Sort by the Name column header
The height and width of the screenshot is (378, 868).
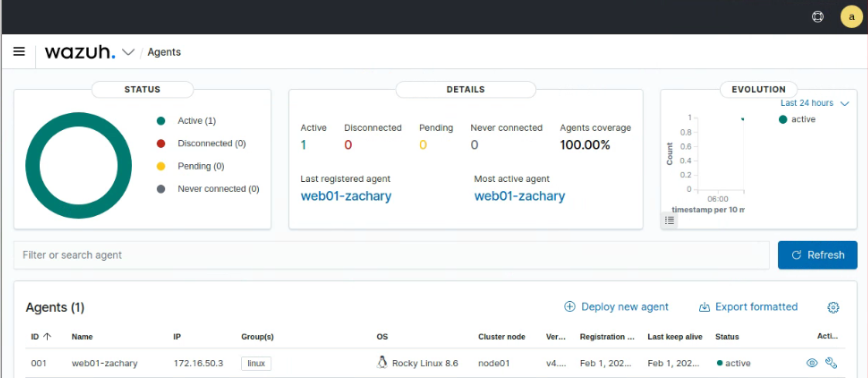(82, 336)
